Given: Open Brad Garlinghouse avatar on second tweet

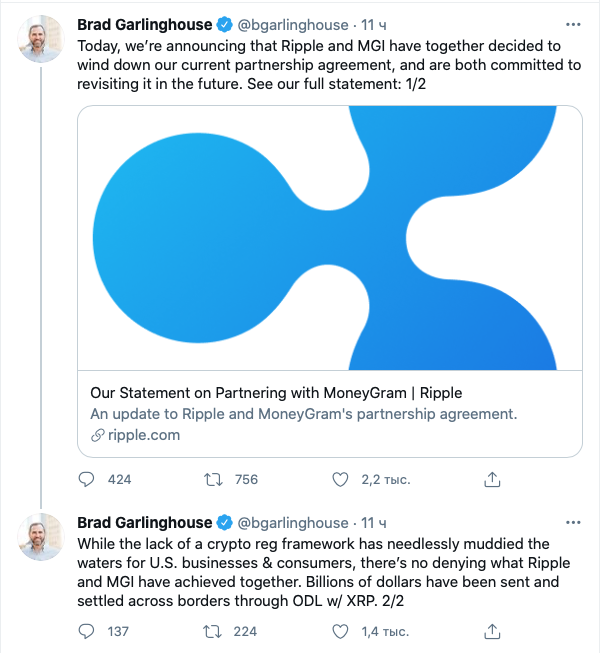Looking at the screenshot, I should 41,538.
